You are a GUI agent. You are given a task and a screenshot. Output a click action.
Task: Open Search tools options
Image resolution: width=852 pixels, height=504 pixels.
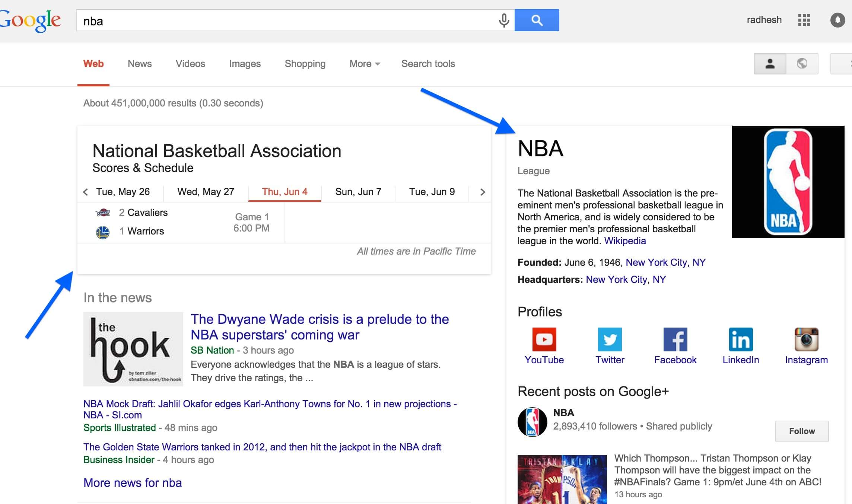[x=428, y=64]
